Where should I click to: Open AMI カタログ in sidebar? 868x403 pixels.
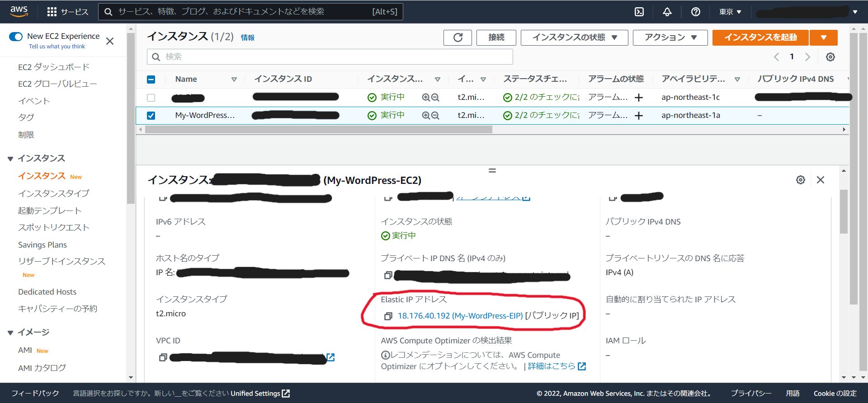tap(42, 368)
